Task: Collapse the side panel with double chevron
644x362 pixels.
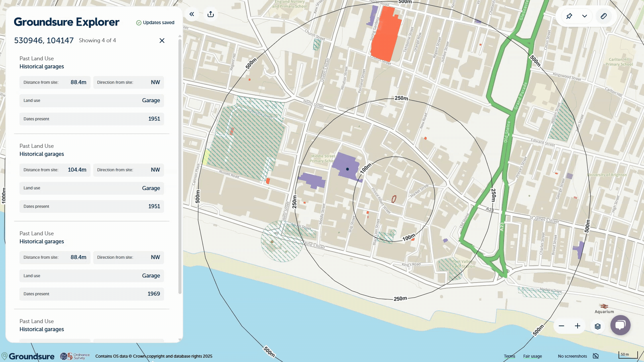Action: coord(192,14)
